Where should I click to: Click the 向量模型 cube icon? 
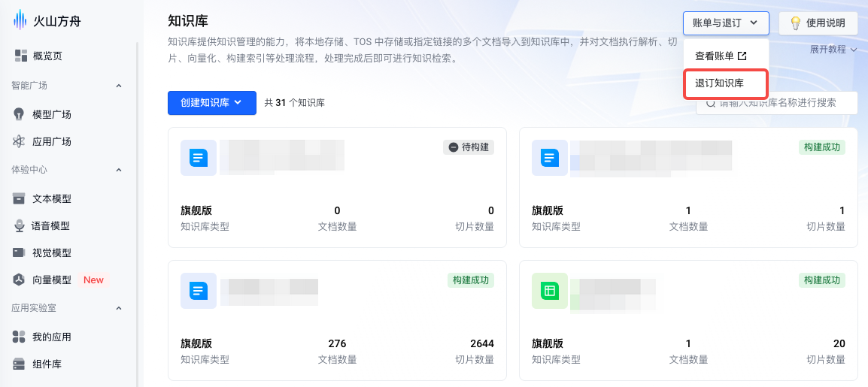pos(20,280)
